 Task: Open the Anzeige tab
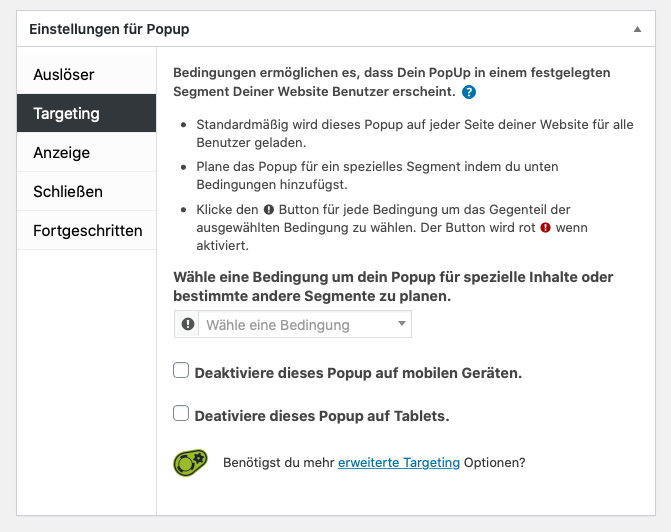(86, 152)
